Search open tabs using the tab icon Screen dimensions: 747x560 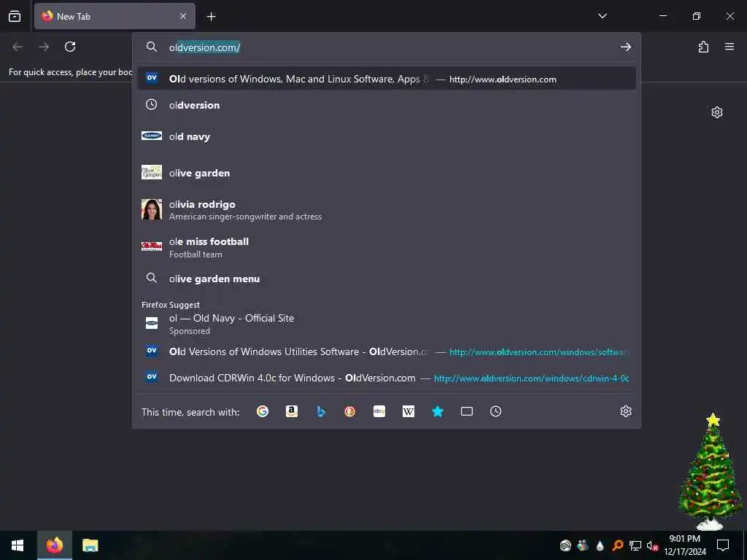click(x=467, y=411)
